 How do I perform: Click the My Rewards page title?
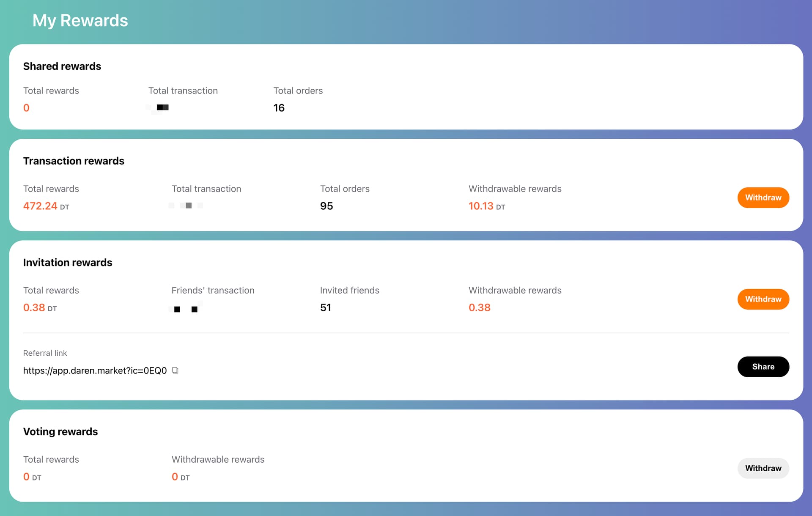80,20
